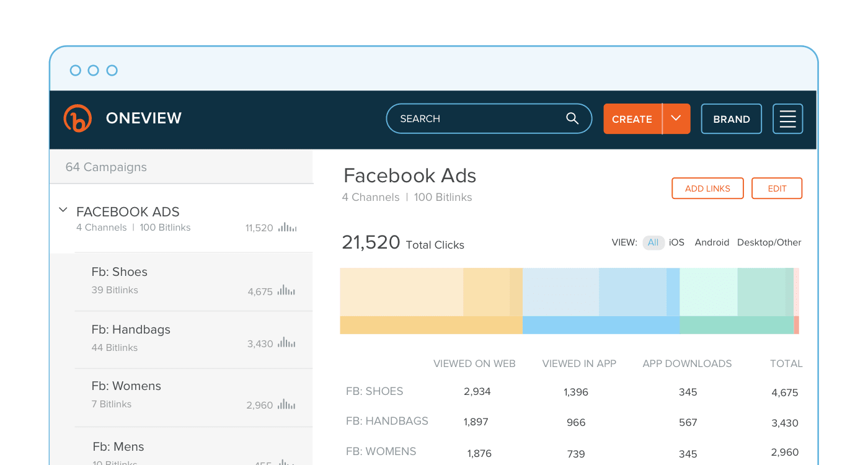The height and width of the screenshot is (465, 868).
Task: Click the blue bottom chart bar segment
Action: (601, 325)
